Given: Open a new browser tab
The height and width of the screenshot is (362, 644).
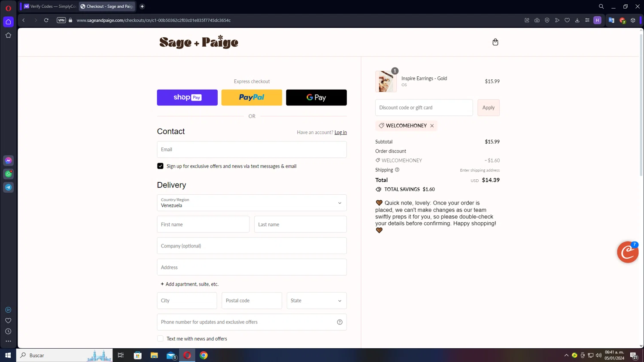Looking at the screenshot, I should pyautogui.click(x=142, y=6).
